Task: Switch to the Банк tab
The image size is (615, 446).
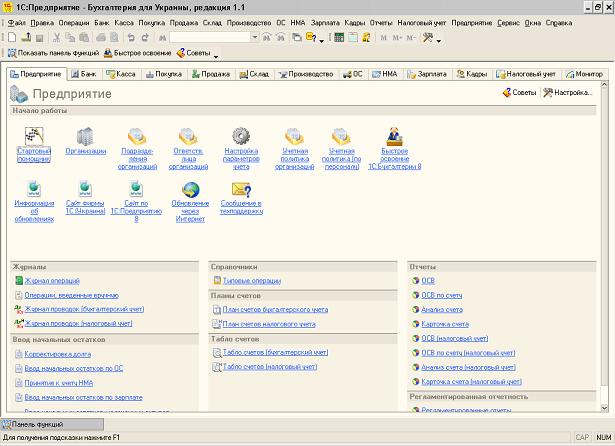Action: (x=84, y=74)
